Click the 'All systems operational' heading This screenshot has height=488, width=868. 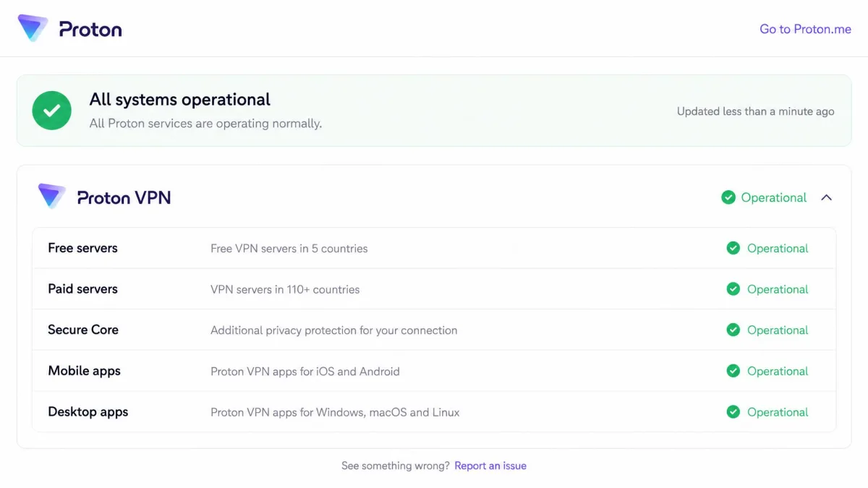click(x=180, y=100)
